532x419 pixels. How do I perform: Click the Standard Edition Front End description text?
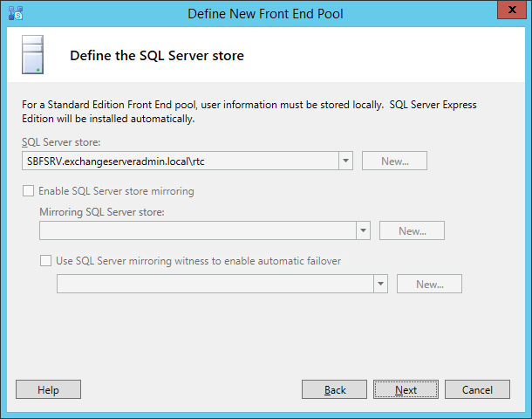[x=249, y=112]
